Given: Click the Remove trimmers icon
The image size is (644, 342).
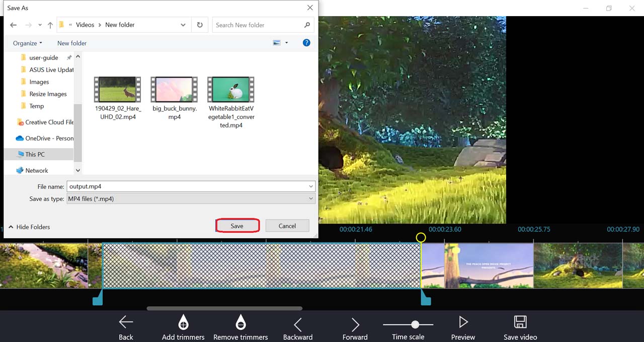Looking at the screenshot, I should click(240, 322).
